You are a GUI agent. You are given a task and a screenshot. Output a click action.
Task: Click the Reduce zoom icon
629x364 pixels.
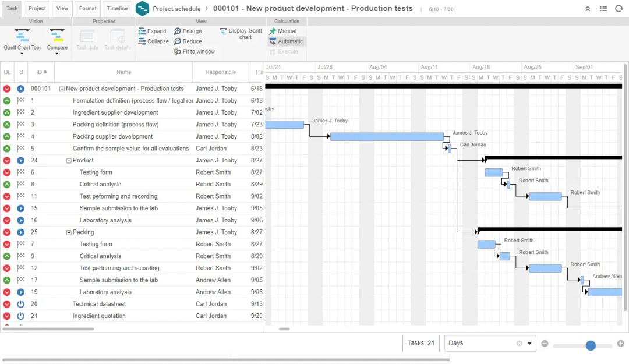coord(178,41)
